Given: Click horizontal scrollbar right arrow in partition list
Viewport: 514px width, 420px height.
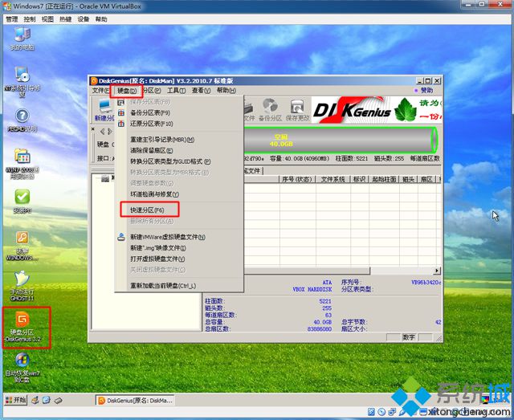Looking at the screenshot, I should pyautogui.click(x=437, y=271).
